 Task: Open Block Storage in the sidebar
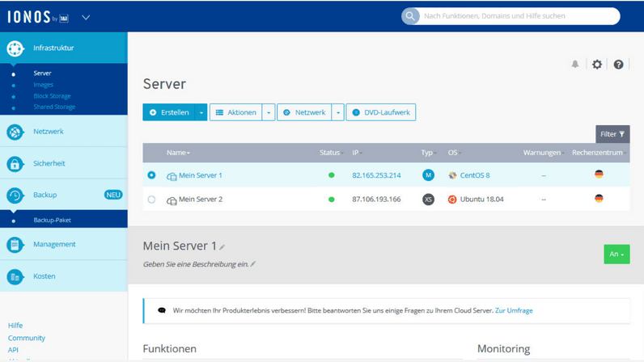click(x=52, y=96)
